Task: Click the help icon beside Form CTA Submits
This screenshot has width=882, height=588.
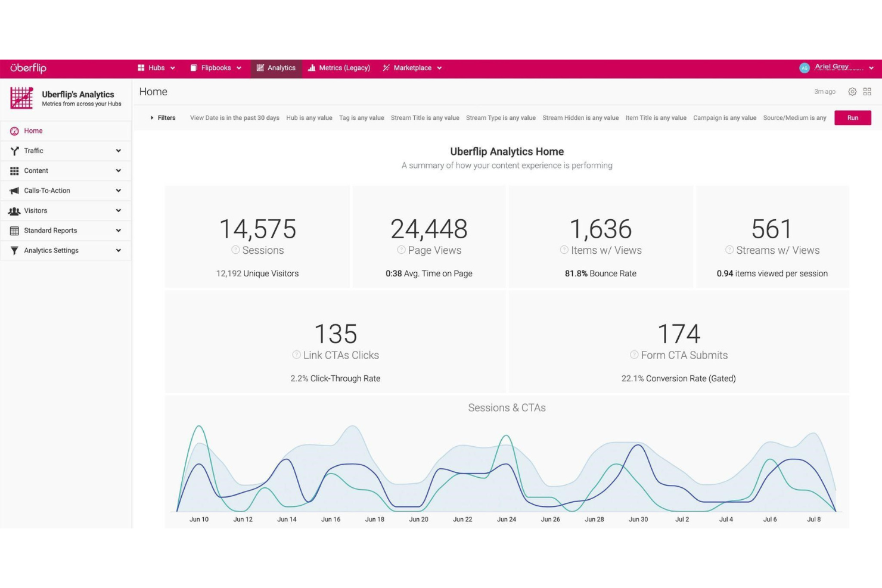Action: coord(634,355)
